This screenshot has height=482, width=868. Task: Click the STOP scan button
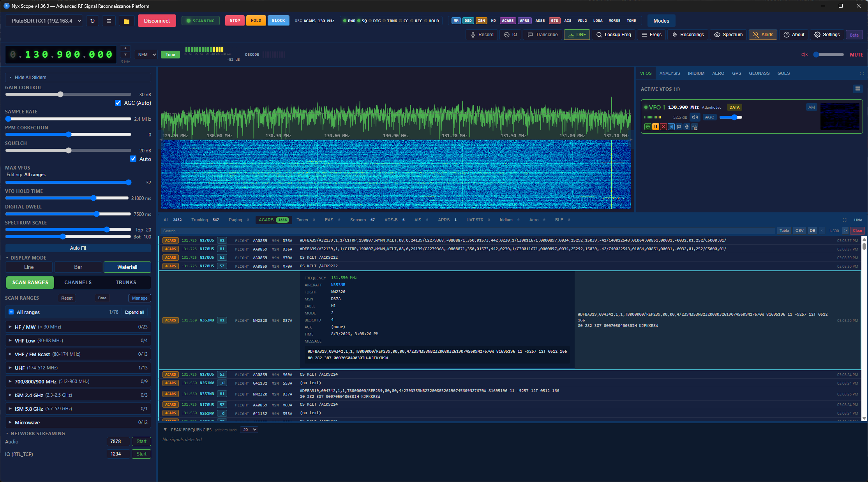pyautogui.click(x=235, y=21)
